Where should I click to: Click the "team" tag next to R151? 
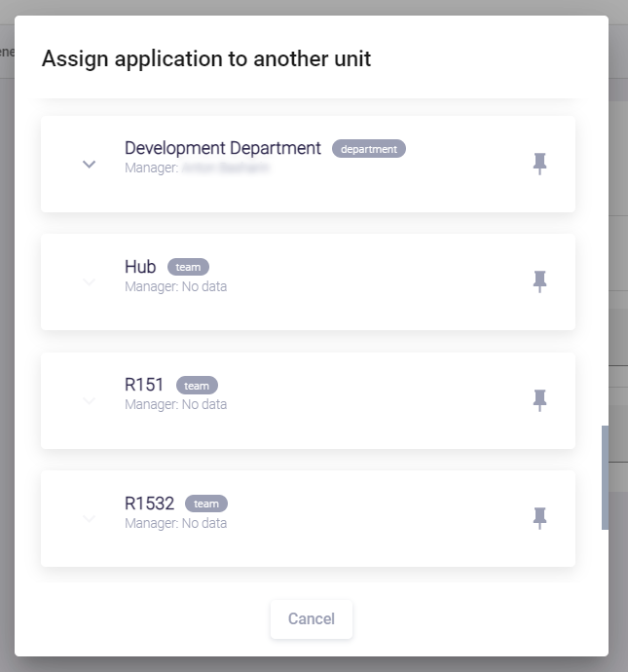pos(197,386)
